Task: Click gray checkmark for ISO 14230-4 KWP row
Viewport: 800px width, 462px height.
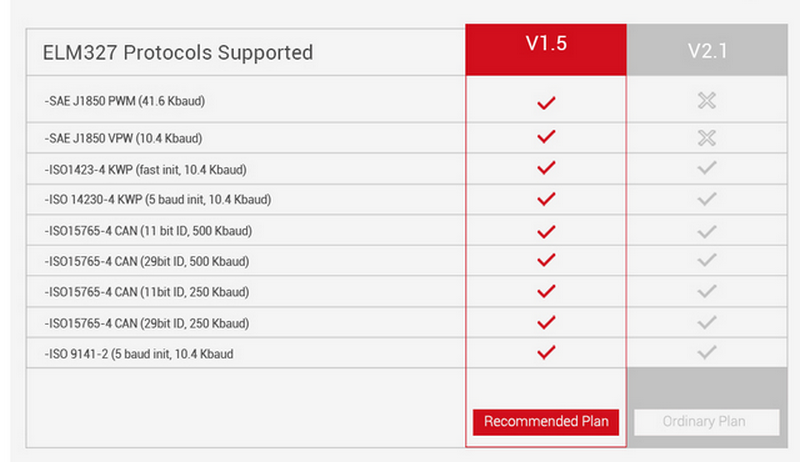Action: (707, 199)
